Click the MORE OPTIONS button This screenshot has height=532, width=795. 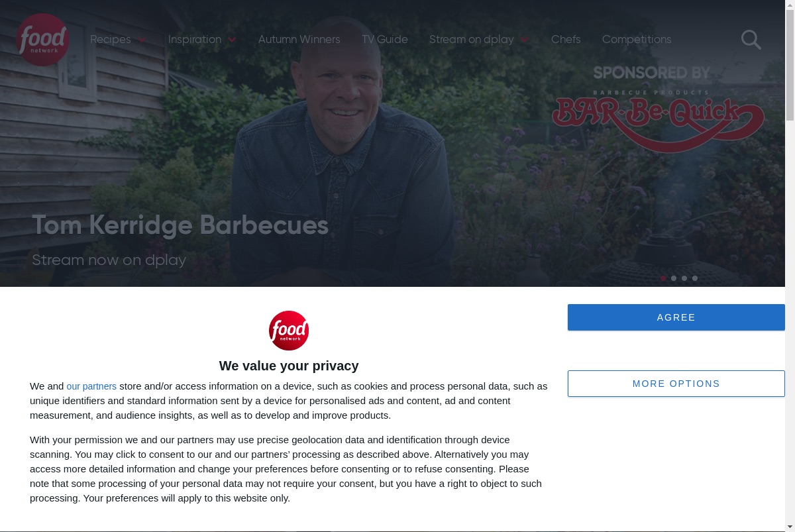(676, 384)
